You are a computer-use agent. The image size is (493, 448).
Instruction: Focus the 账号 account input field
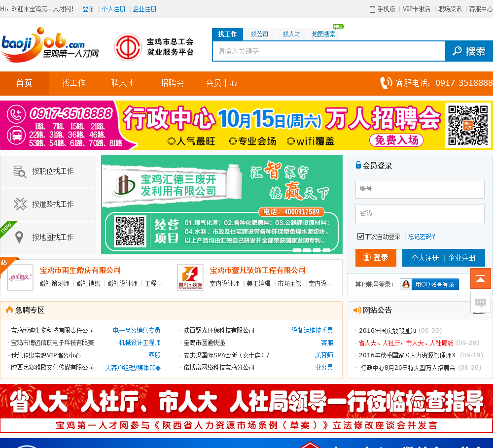420,189
